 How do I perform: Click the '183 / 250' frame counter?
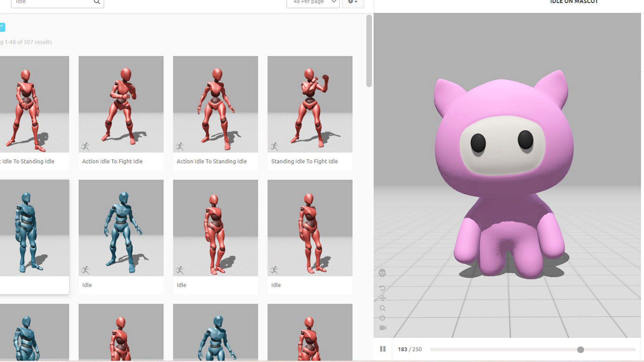[410, 349]
